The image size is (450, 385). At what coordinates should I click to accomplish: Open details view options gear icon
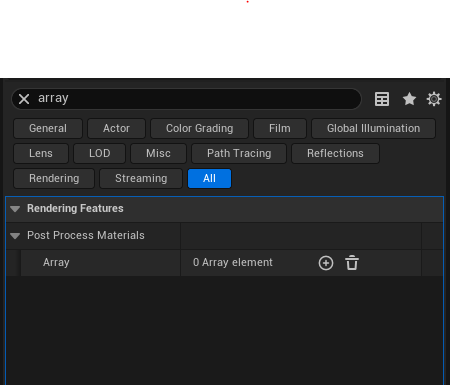coord(434,99)
